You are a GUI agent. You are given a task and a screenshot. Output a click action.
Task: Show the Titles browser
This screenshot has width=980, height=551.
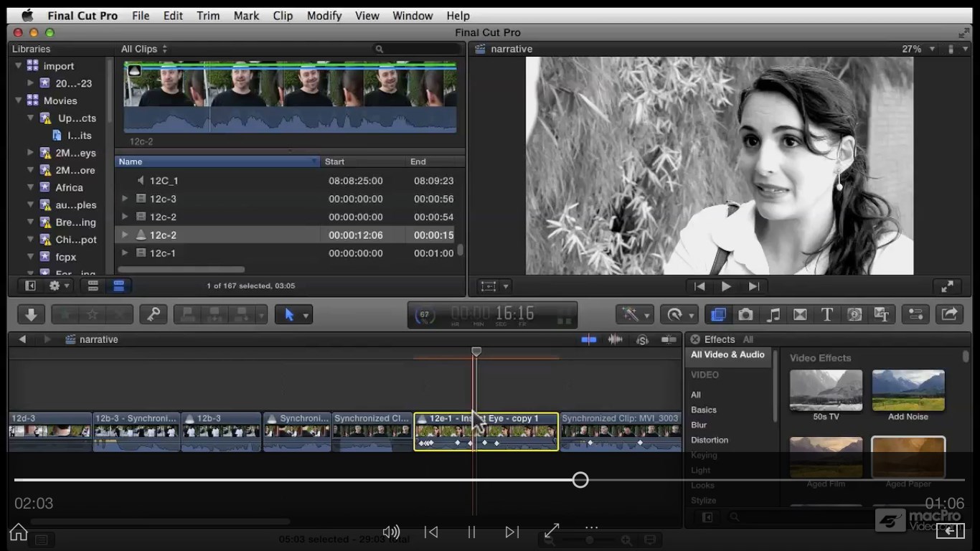[826, 314]
